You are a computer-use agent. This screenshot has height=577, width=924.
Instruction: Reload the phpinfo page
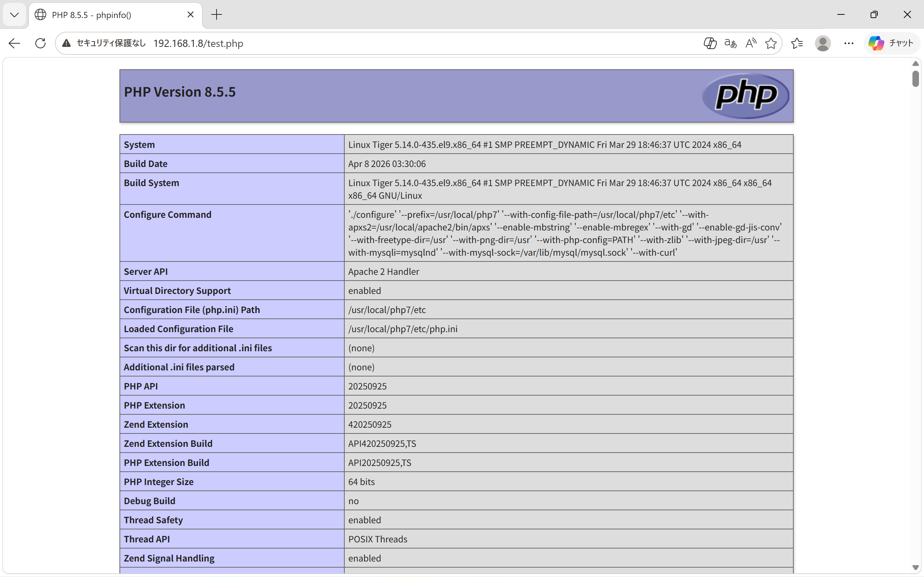[x=40, y=43]
